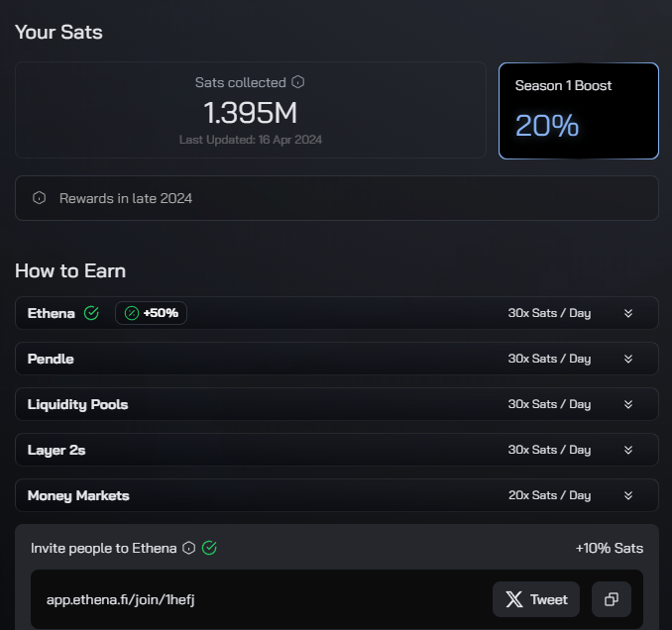Click the Invite people to Ethena label
This screenshot has height=630, width=672.
104,548
